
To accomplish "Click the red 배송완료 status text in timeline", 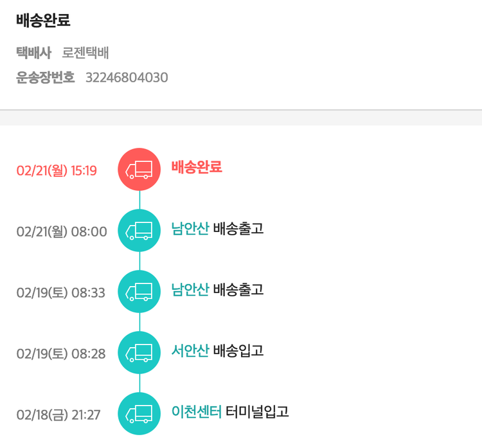I will (197, 168).
